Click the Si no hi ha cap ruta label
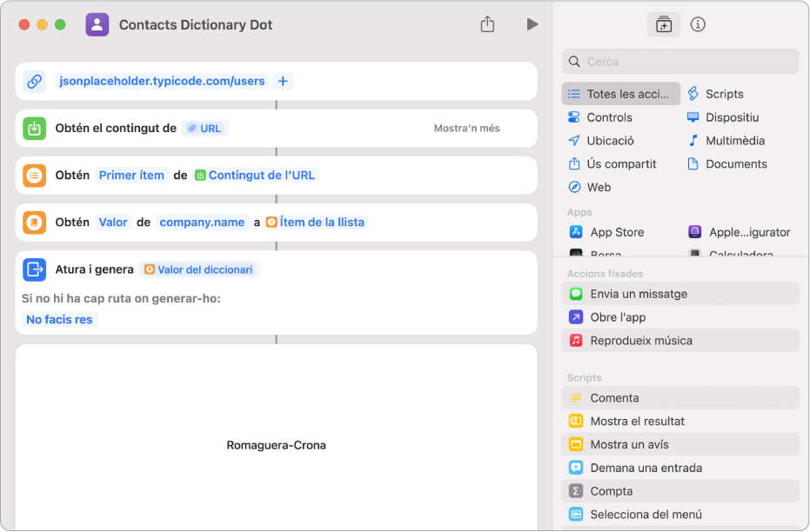The width and height of the screenshot is (810, 532). coord(121,298)
